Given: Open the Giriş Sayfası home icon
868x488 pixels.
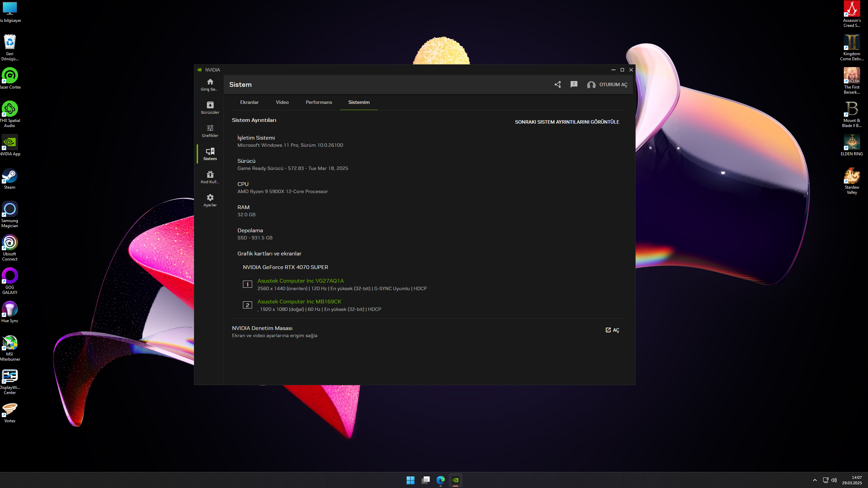Looking at the screenshot, I should pyautogui.click(x=210, y=84).
